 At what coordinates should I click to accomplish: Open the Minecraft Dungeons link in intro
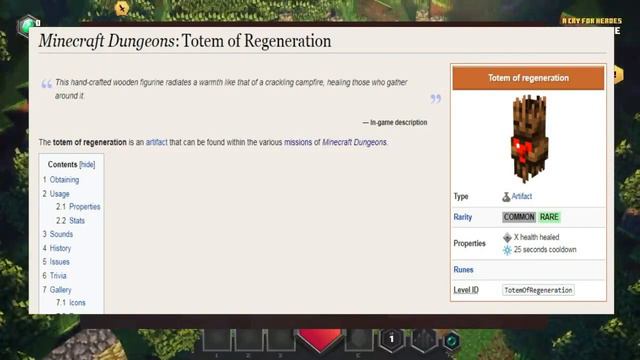(x=354, y=142)
